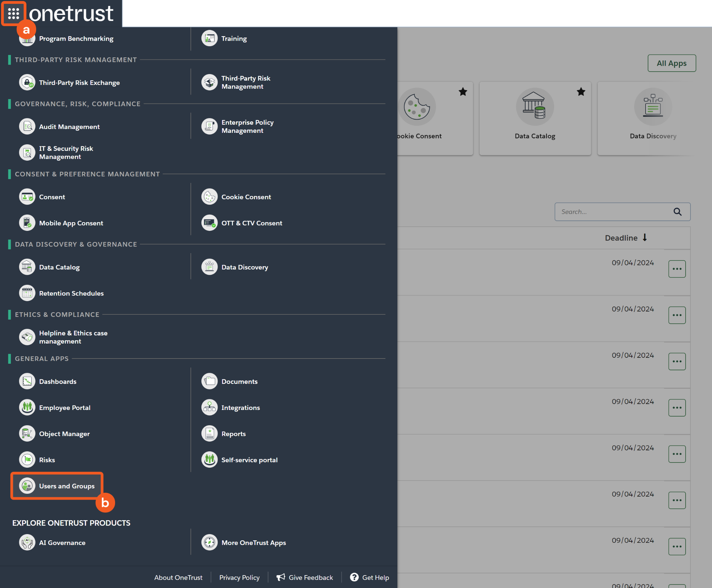Select Object Manager menu item
Image resolution: width=712 pixels, height=588 pixels.
pyautogui.click(x=64, y=434)
